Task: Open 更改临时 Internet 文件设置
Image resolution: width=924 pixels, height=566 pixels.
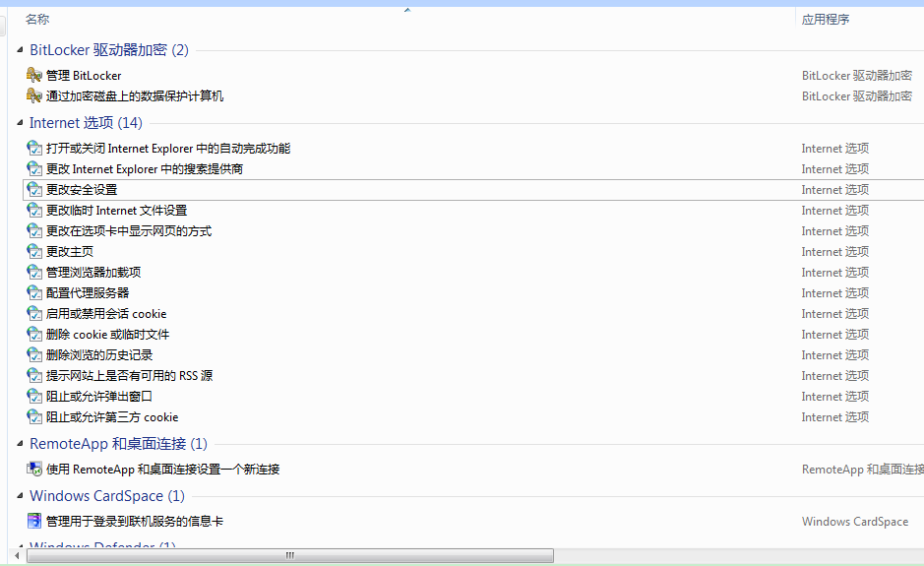Action: (x=117, y=211)
